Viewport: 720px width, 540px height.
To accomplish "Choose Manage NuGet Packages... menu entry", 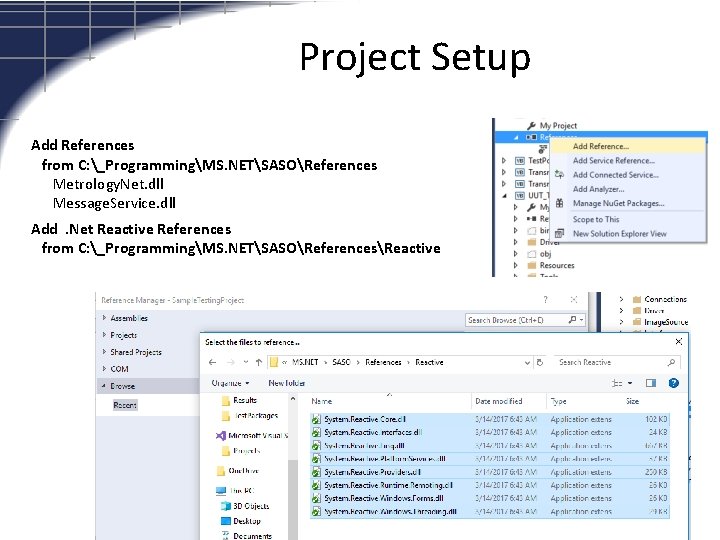I will (x=619, y=203).
